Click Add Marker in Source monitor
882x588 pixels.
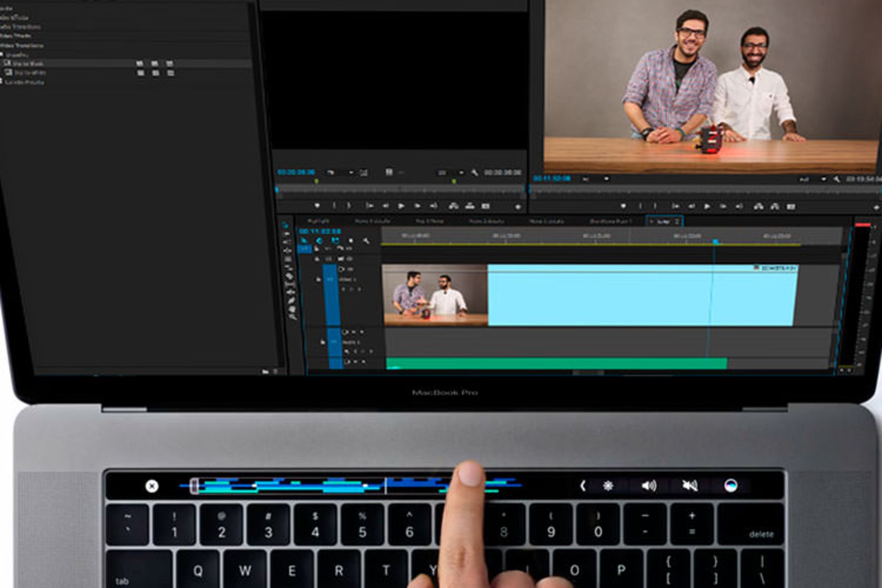pos(317,206)
